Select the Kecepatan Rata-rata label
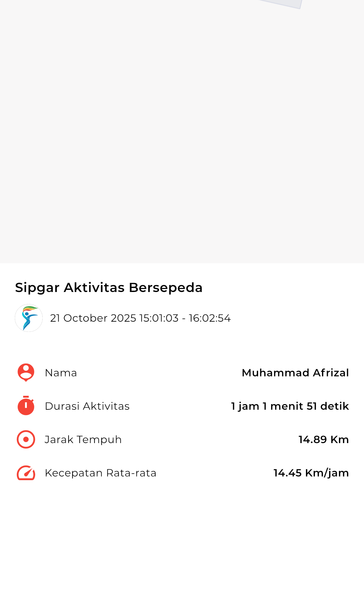Viewport: 364px width, 609px height. pos(100,473)
